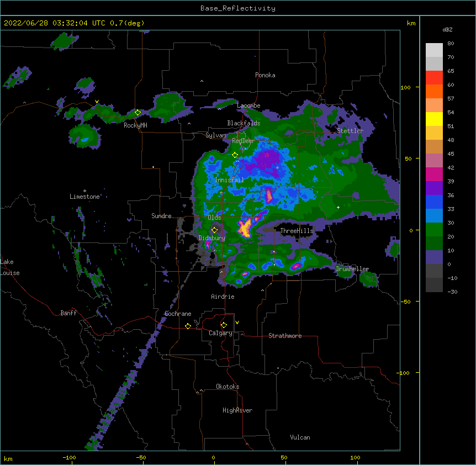Click the white asterisk above Limestone label

point(84,191)
